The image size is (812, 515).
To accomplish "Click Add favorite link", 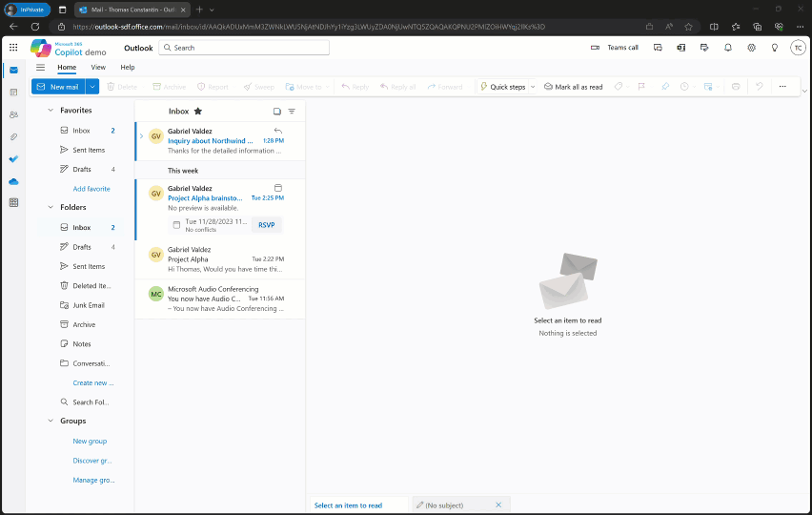I will (91, 189).
